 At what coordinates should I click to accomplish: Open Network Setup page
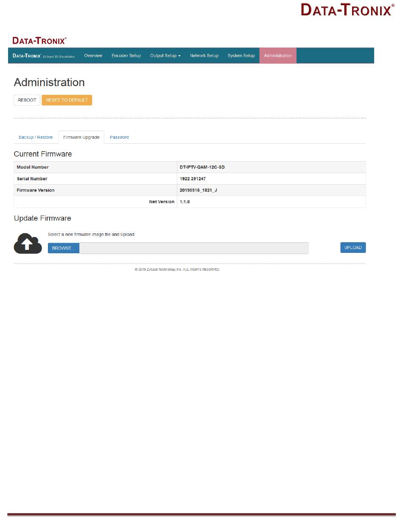[x=204, y=56]
